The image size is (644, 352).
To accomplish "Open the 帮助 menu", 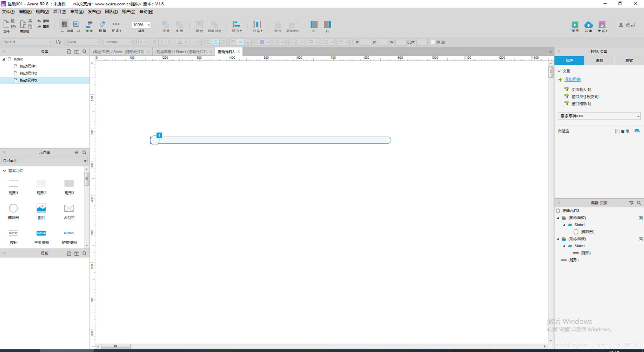I will pyautogui.click(x=146, y=12).
